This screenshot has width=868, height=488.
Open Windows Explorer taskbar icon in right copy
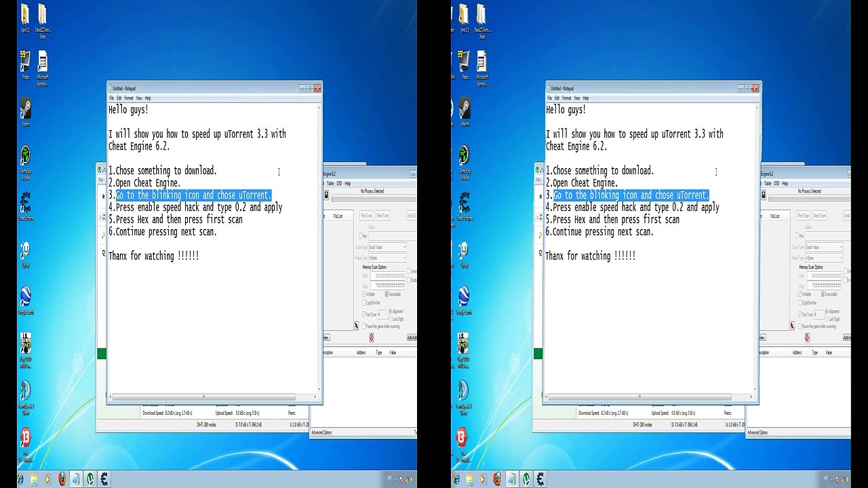click(470, 479)
